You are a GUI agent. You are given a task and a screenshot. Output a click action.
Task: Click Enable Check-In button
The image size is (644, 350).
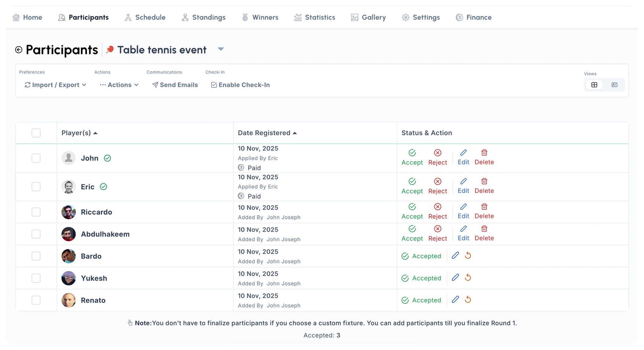[240, 85]
